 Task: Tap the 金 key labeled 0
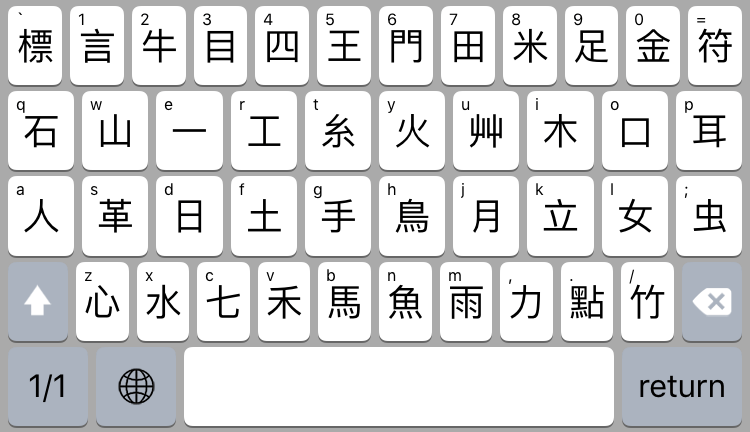(653, 45)
